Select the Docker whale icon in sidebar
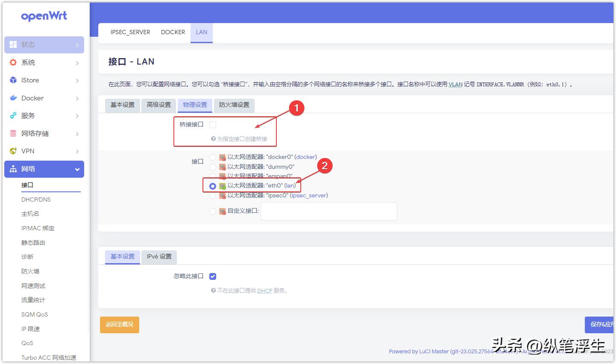Image resolution: width=616 pixels, height=364 pixels. 13,98
